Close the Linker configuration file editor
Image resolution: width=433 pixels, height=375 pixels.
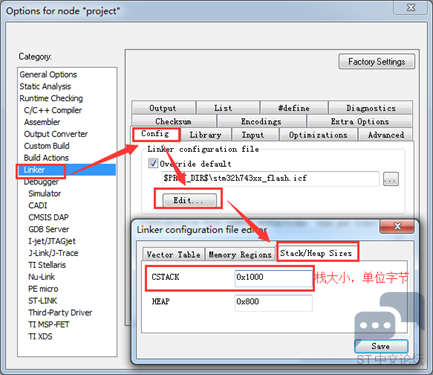397,226
